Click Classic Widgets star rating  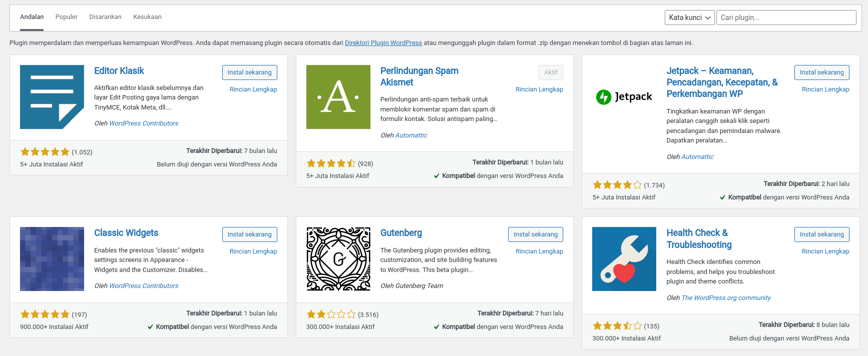(x=45, y=314)
